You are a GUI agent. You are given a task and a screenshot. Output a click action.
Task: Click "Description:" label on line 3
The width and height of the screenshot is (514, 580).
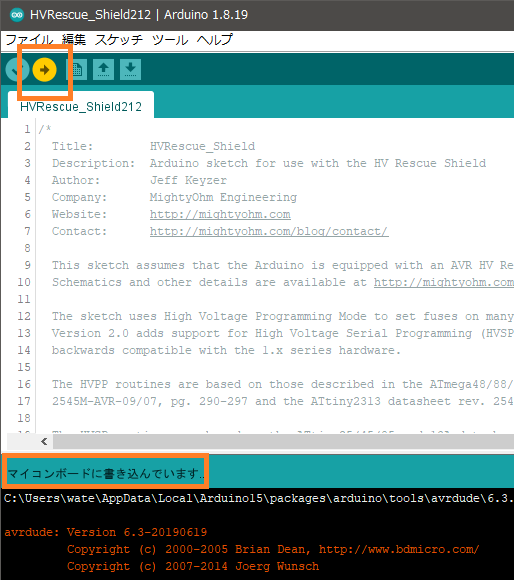pyautogui.click(x=93, y=163)
